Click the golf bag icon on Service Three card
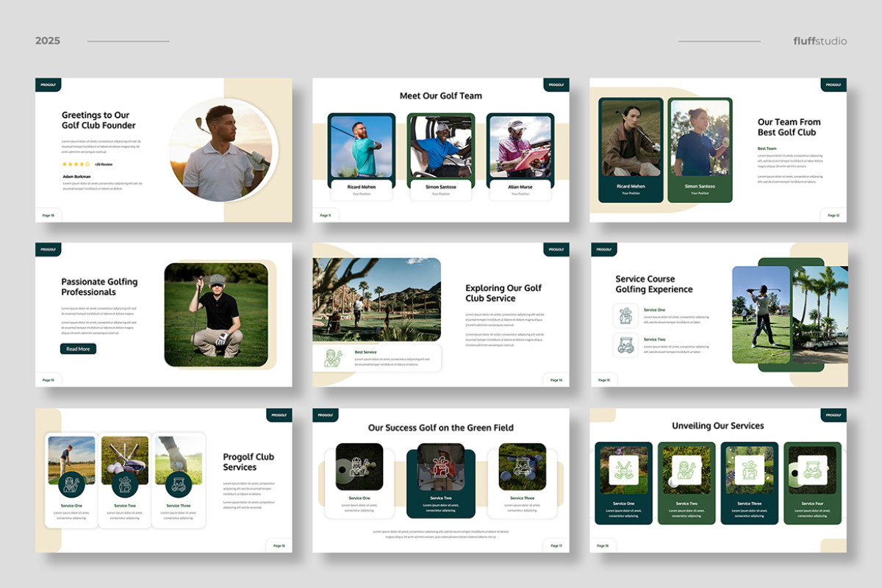 coord(748,470)
